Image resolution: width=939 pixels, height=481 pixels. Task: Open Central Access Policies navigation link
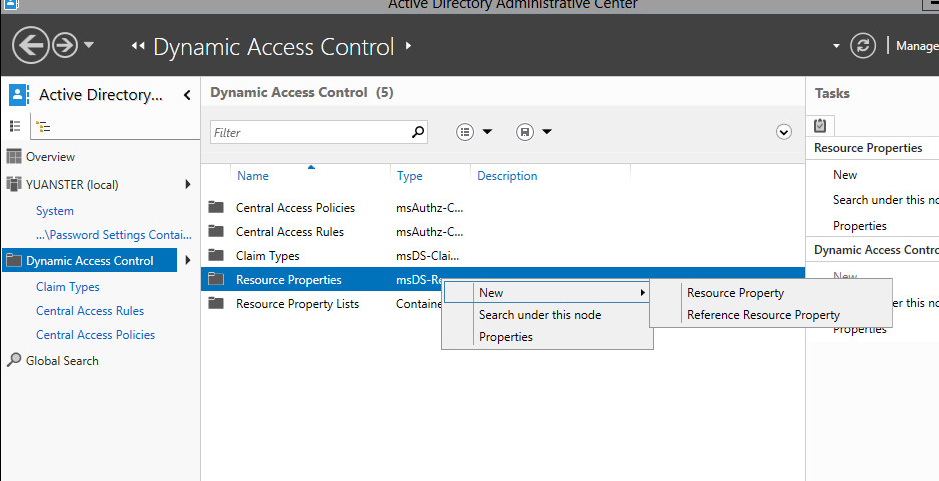[95, 335]
